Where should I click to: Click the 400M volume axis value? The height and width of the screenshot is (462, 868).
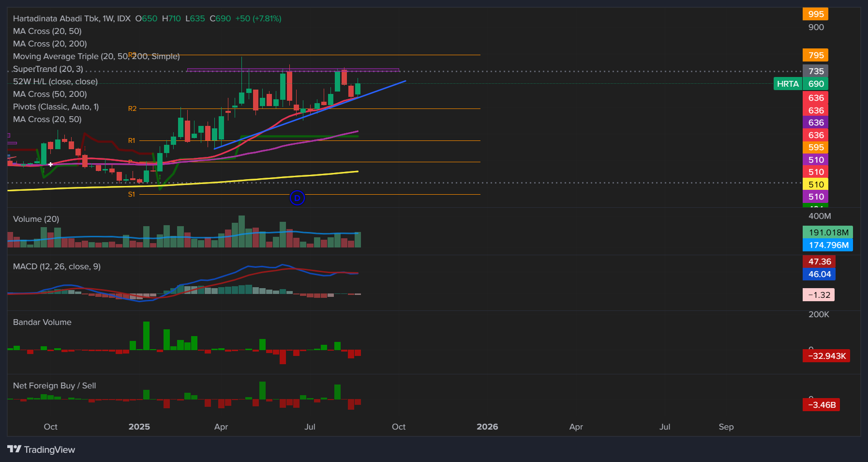click(820, 216)
